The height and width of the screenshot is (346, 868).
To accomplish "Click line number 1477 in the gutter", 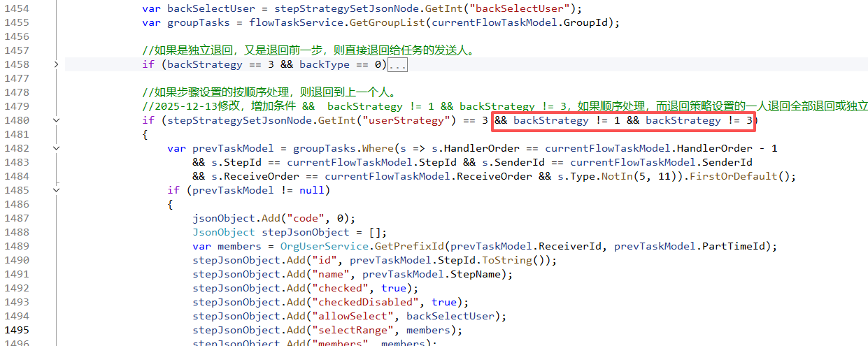I will [x=17, y=78].
